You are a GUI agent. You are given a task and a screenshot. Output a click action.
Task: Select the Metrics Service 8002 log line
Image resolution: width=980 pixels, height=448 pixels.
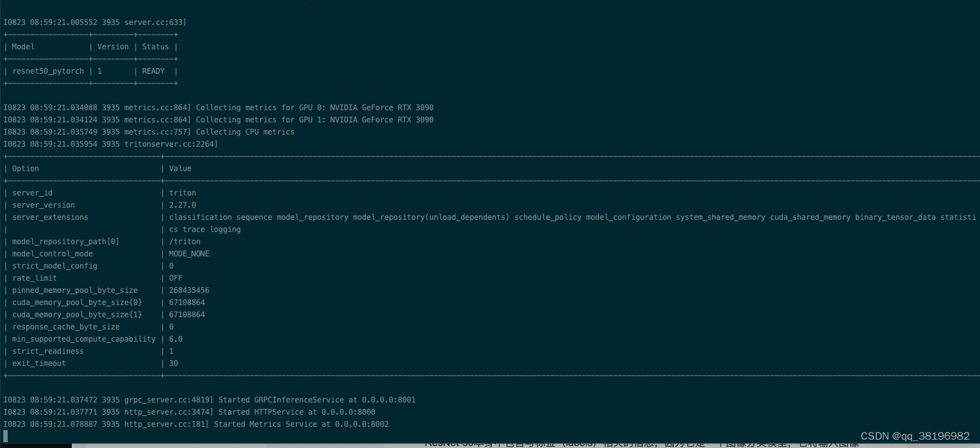tap(195, 424)
